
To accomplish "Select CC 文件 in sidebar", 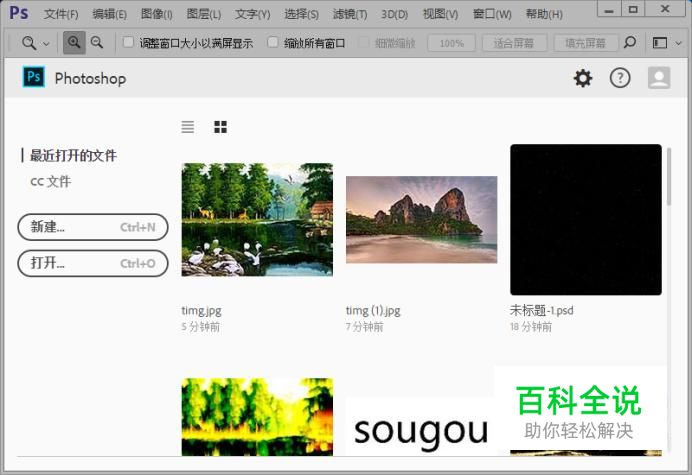I will tap(50, 181).
